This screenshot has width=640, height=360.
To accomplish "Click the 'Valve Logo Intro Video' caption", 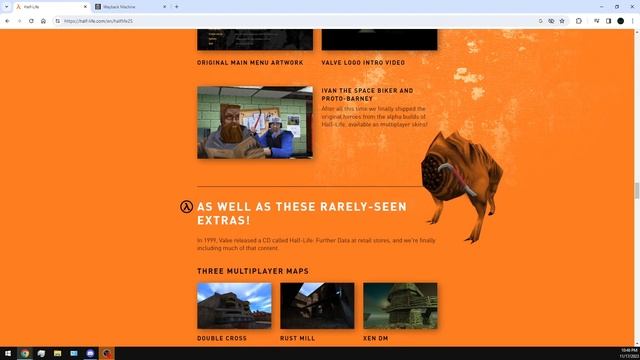I will (x=363, y=62).
